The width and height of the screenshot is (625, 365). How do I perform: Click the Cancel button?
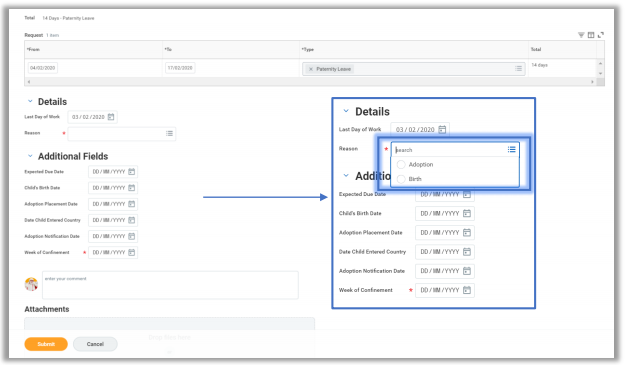click(x=95, y=344)
